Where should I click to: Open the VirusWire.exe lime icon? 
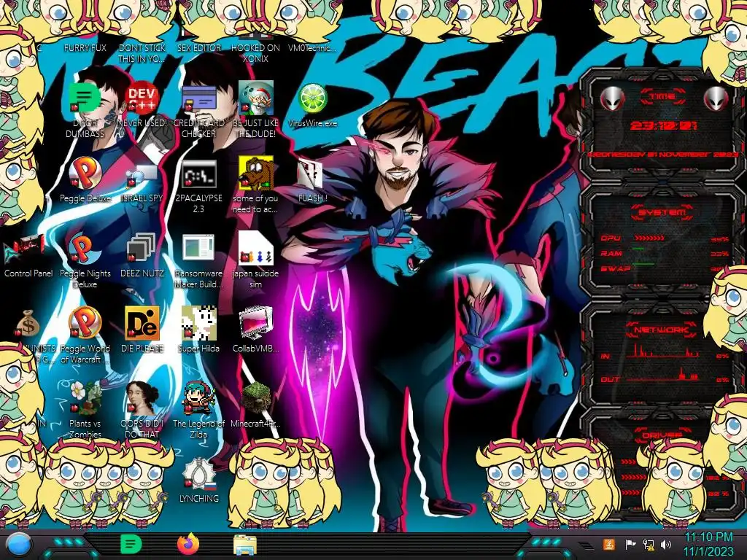[312, 99]
